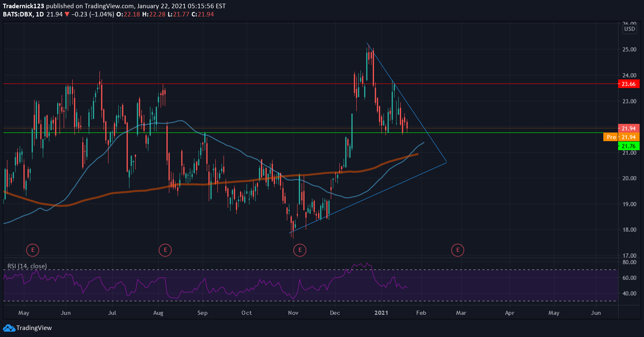Screen dimensions: 644x337
Task: Open the earnings E marker near November
Action: click(x=300, y=250)
